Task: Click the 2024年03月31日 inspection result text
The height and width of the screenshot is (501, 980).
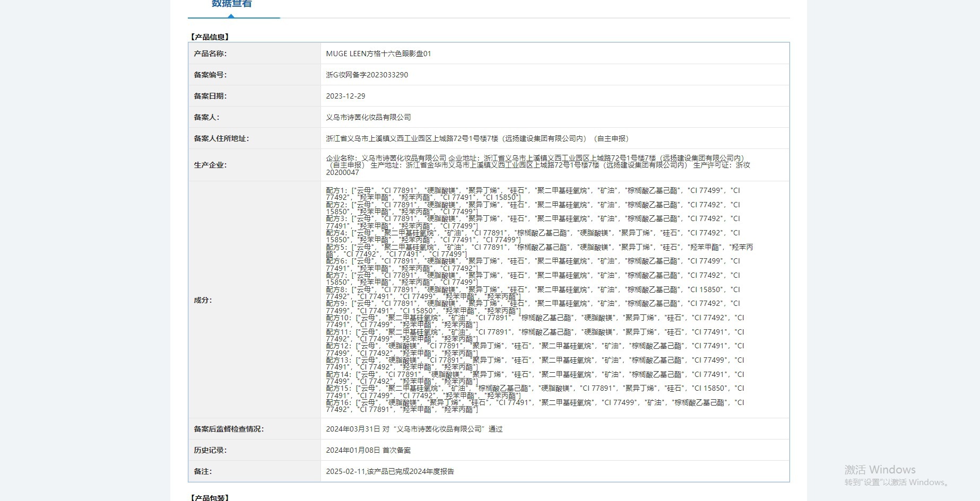Action: point(414,429)
